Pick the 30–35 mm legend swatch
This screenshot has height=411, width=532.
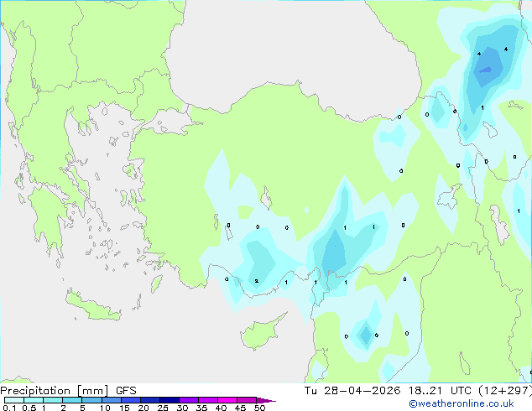pos(188,400)
